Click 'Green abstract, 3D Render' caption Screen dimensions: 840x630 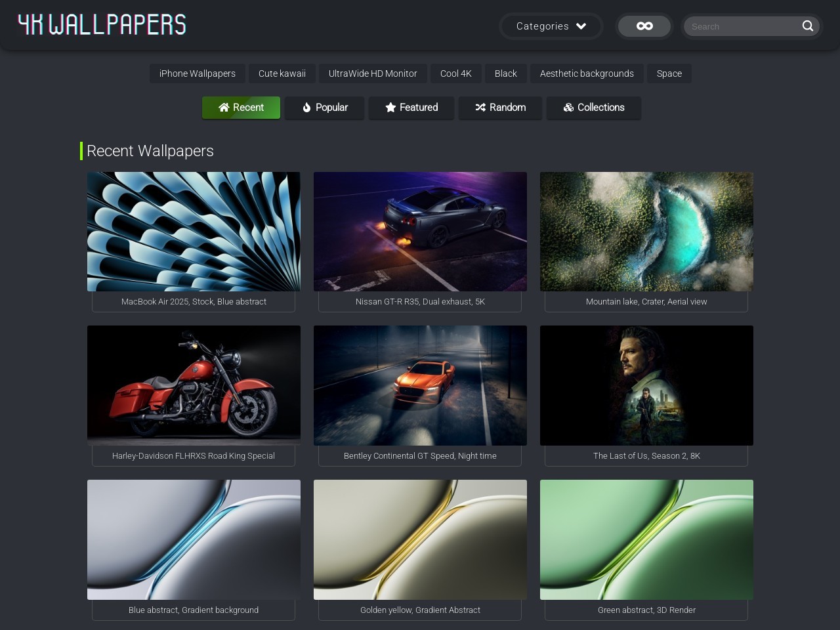(x=646, y=610)
